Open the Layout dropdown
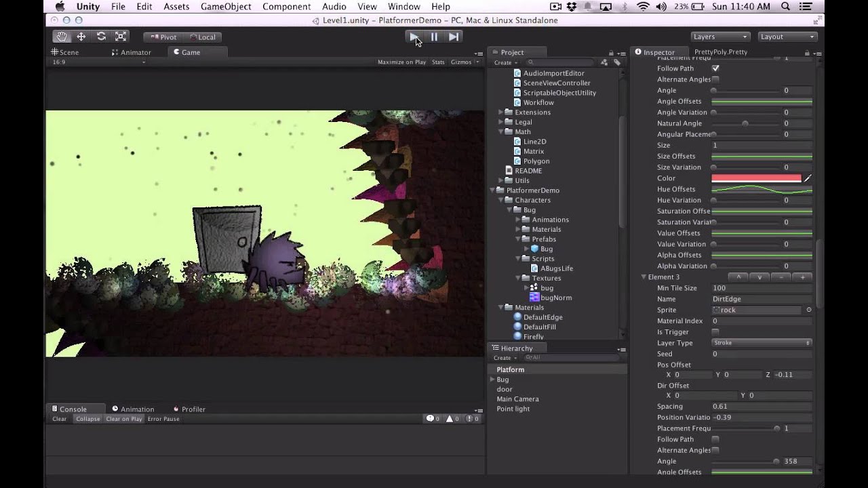The width and height of the screenshot is (868, 488). pyautogui.click(x=787, y=37)
